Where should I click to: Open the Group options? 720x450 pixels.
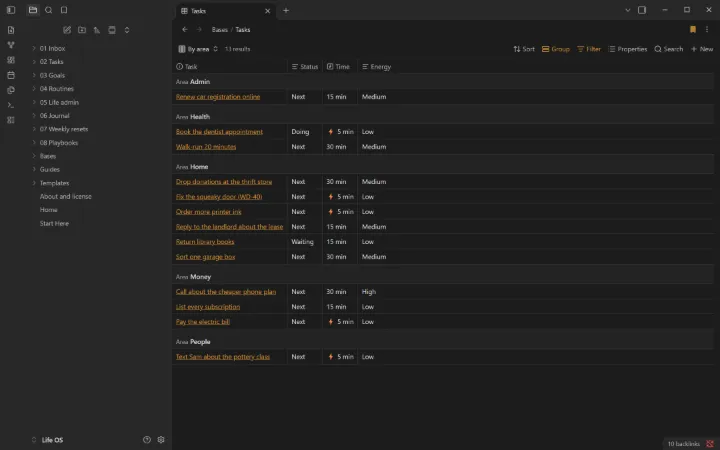click(556, 49)
